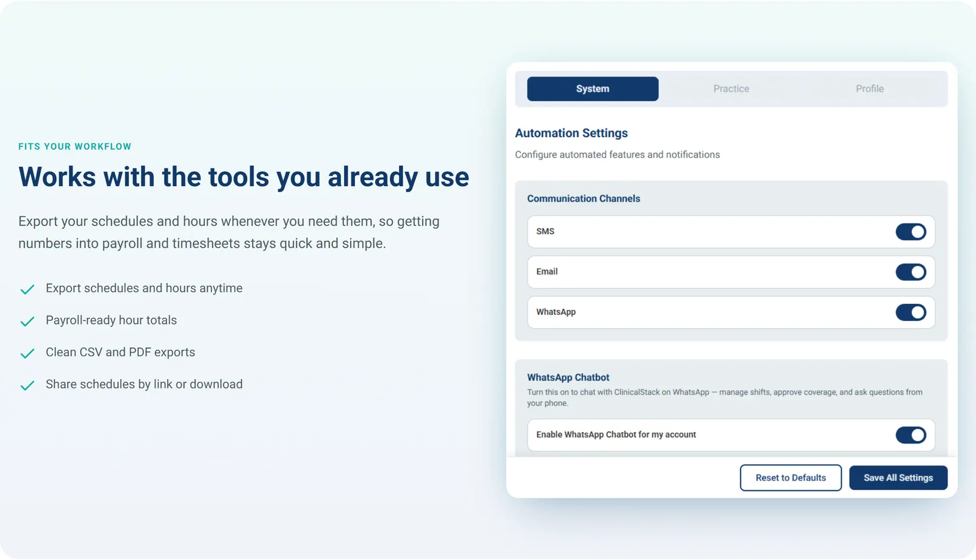
Task: Click the FITS YOUR WORKFLOW label
Action: 74,146
